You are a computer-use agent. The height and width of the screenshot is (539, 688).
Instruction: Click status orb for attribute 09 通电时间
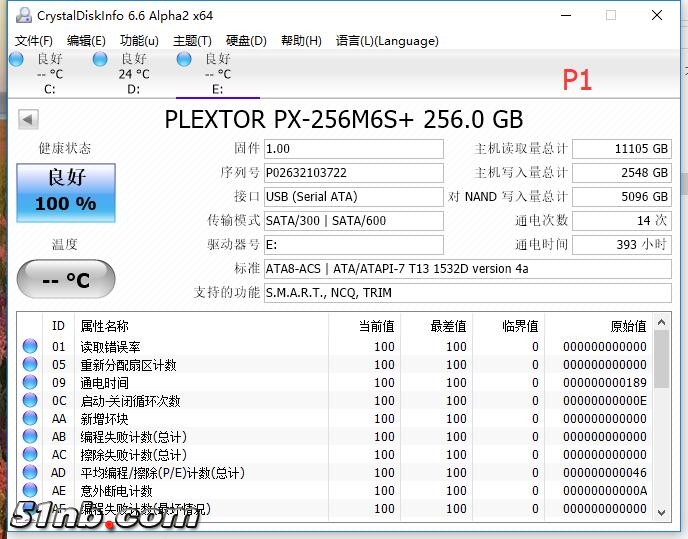click(30, 383)
